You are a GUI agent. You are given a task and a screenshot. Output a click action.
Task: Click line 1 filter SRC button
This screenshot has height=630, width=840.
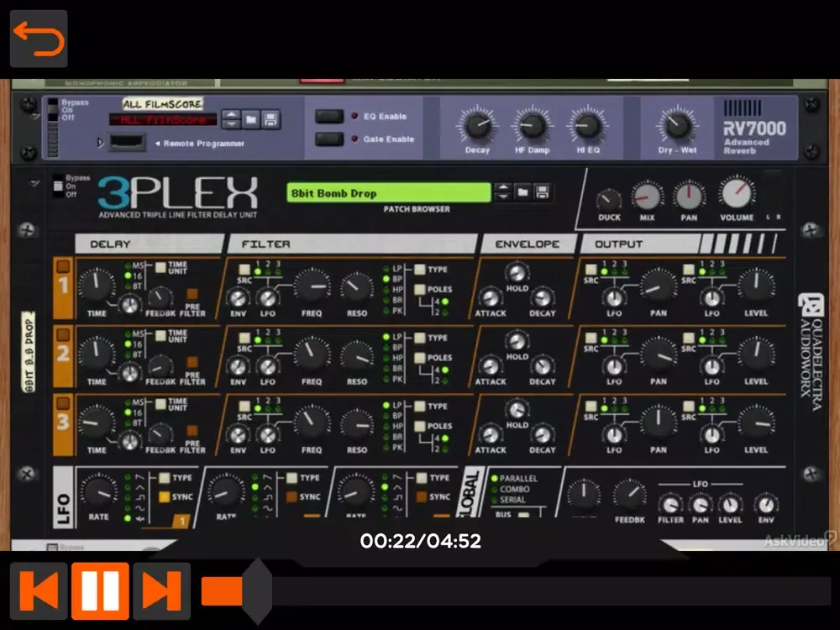pyautogui.click(x=244, y=270)
